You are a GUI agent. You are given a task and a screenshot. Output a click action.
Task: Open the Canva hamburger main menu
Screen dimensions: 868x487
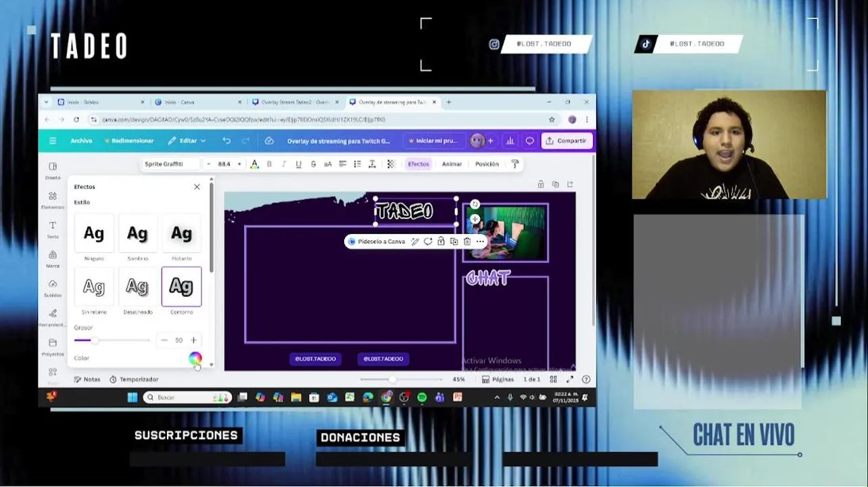(x=53, y=141)
